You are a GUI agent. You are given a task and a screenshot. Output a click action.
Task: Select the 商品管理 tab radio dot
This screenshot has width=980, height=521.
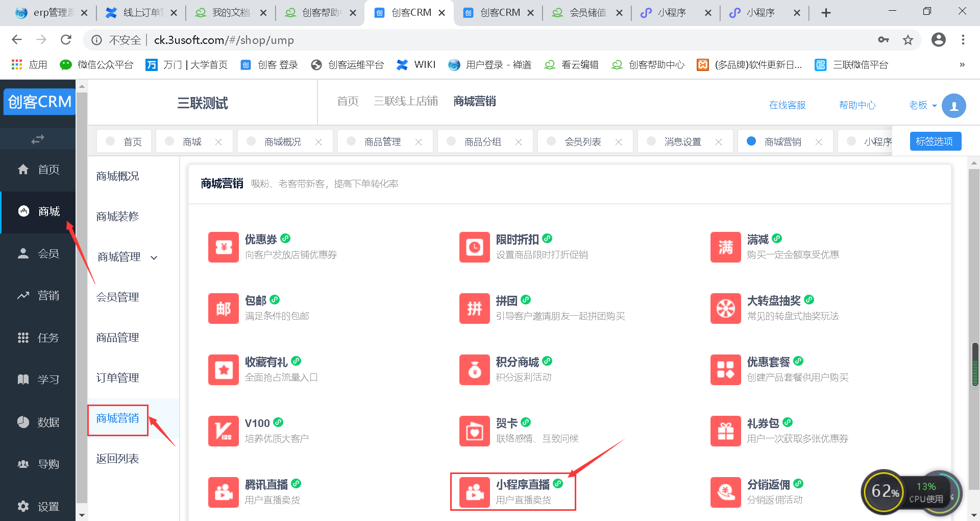tap(351, 141)
